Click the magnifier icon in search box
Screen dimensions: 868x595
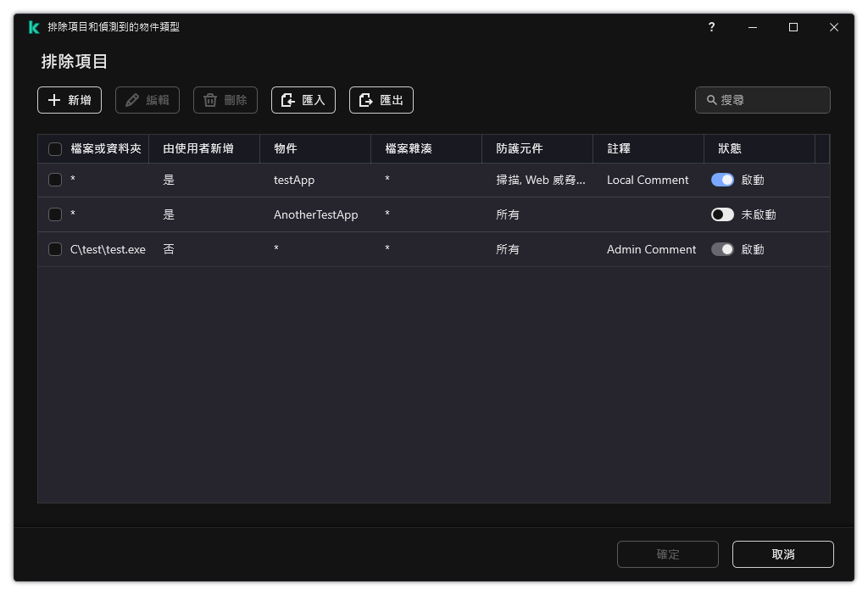pos(711,99)
